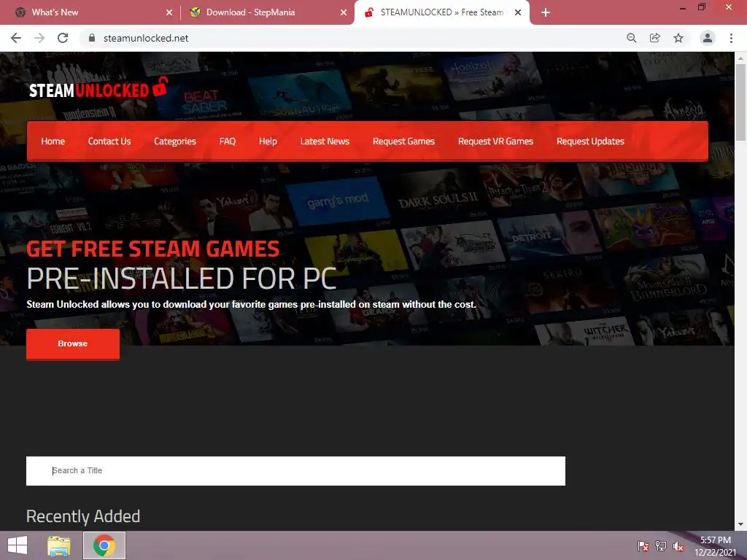
Task: Click scrollbar down arrow
Action: click(740, 524)
